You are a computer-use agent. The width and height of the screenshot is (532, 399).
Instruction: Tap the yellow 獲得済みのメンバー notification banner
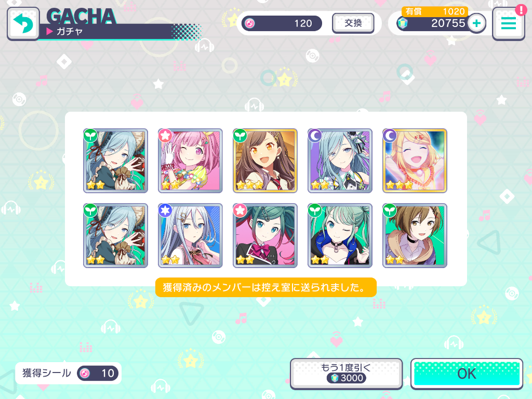[x=266, y=287]
